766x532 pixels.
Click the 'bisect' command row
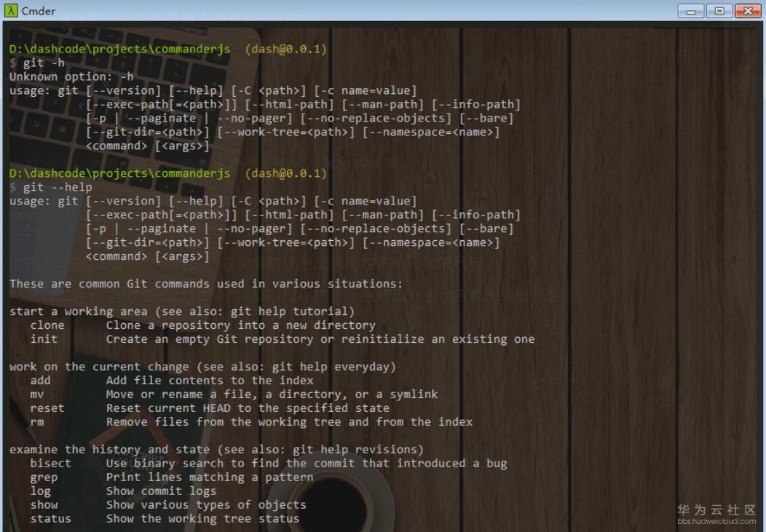click(x=269, y=464)
